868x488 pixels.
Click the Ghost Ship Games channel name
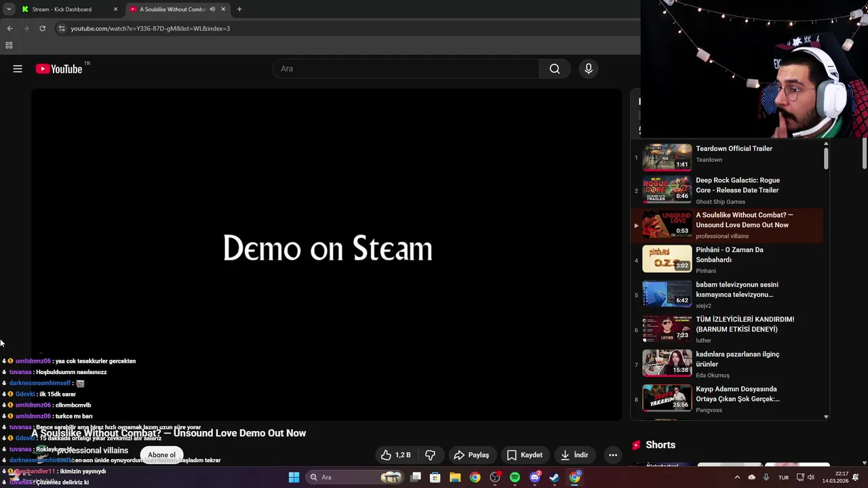pos(720,201)
